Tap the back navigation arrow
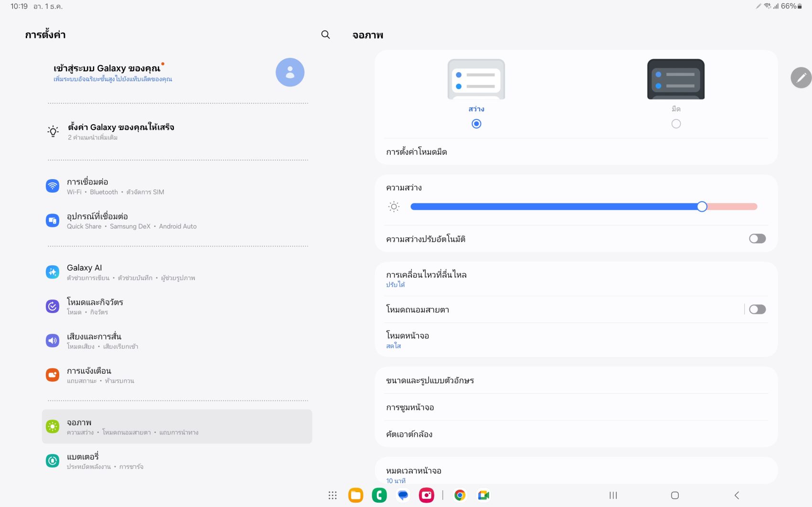The height and width of the screenshot is (507, 812). 737,496
